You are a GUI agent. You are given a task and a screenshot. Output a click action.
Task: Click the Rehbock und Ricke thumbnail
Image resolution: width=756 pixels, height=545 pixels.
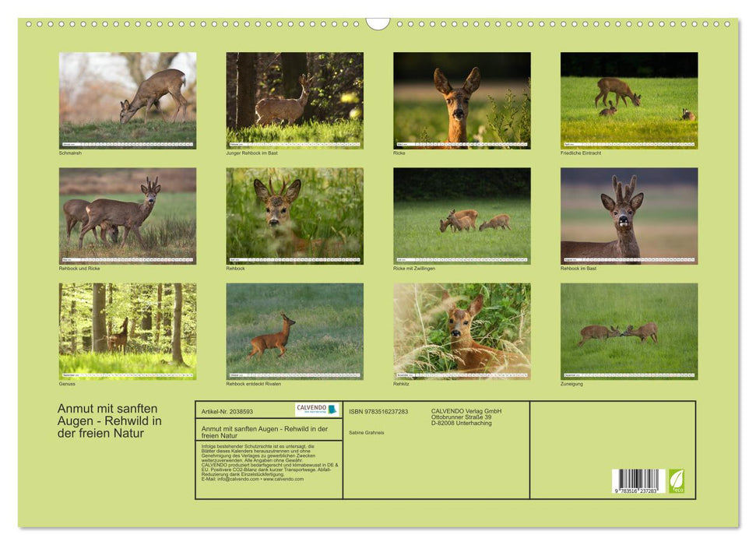click(x=126, y=215)
